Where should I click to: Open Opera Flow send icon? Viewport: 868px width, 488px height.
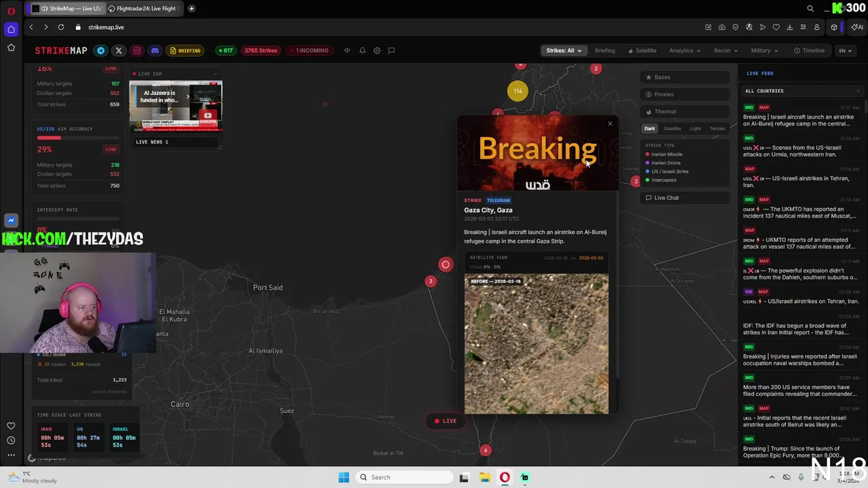point(762,27)
